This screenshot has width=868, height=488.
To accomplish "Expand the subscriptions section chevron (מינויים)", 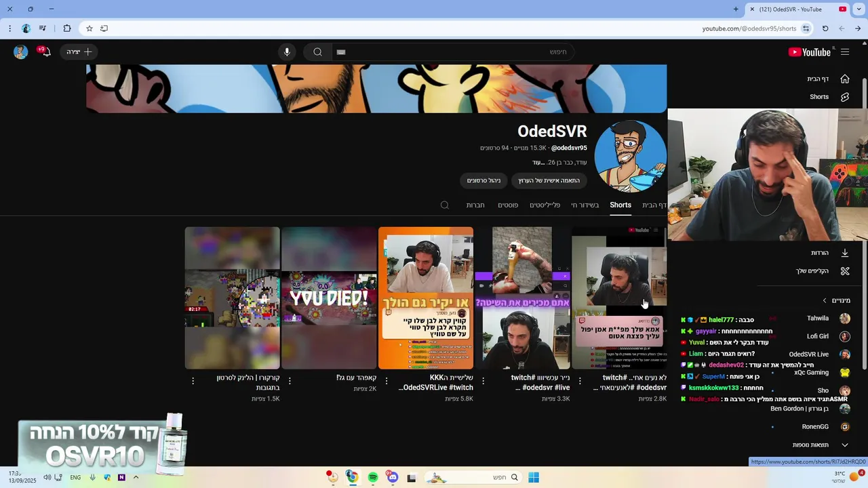I will coord(825,300).
